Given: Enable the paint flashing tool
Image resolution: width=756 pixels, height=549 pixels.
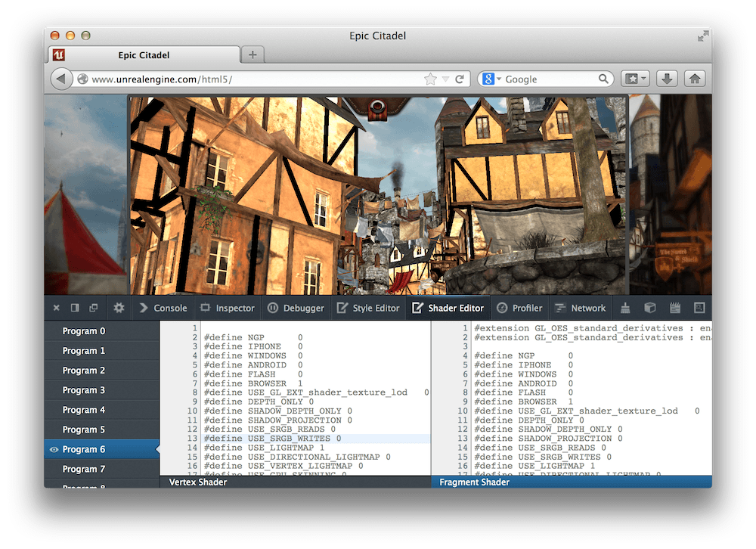Looking at the screenshot, I should (624, 308).
